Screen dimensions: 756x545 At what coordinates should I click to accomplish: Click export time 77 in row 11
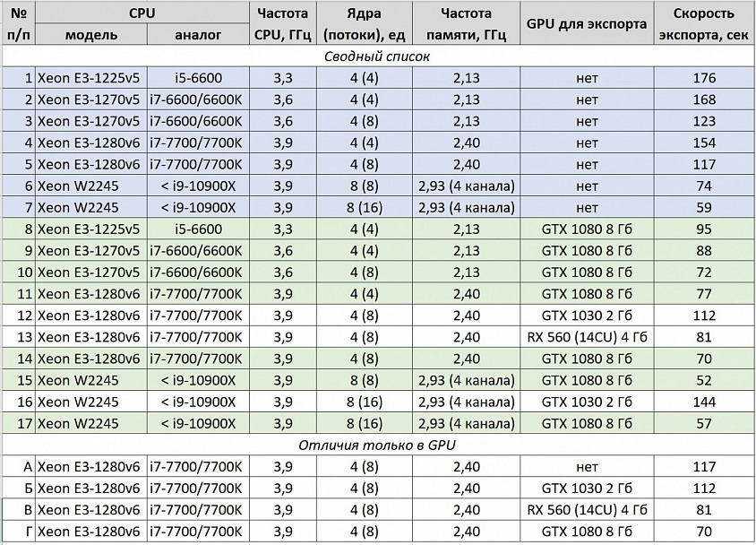tap(704, 294)
